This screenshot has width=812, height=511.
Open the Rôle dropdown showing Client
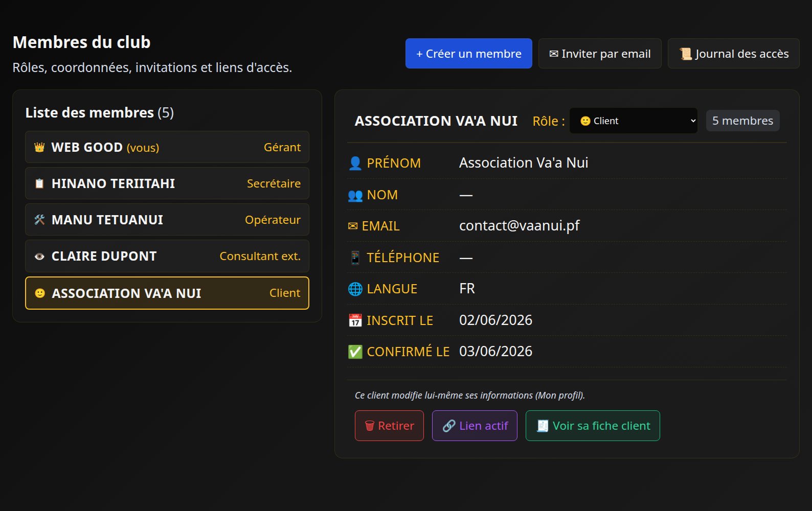[634, 121]
